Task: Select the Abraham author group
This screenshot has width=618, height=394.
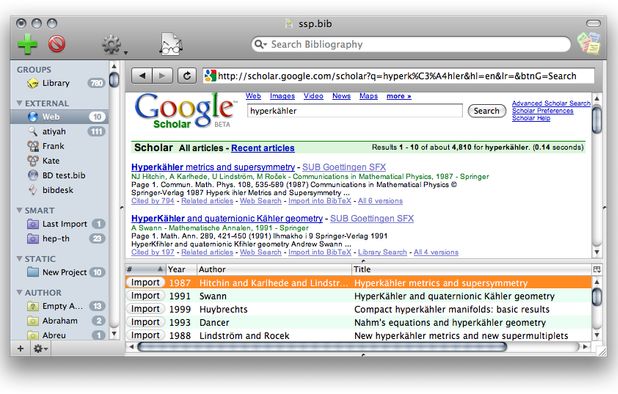Action: coord(59,321)
